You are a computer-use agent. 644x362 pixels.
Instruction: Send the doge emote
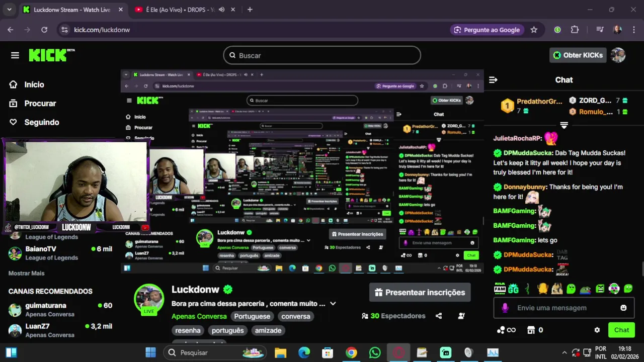(556, 289)
